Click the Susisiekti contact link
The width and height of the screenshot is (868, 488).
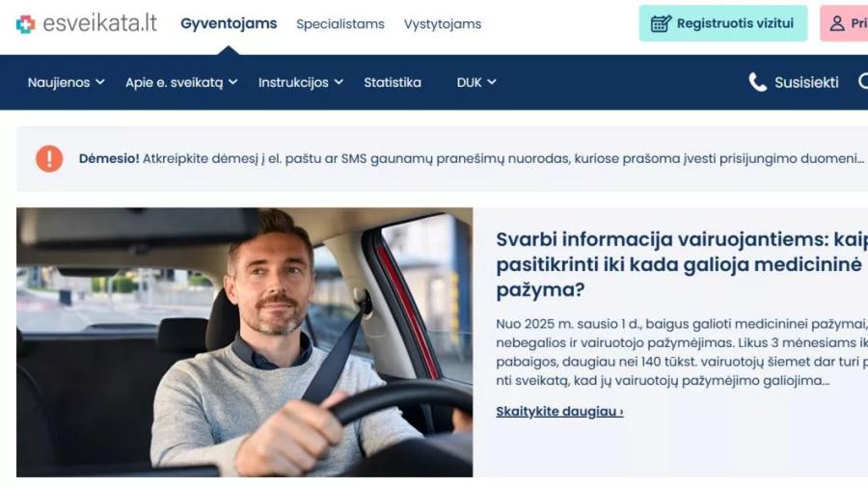coord(806,82)
